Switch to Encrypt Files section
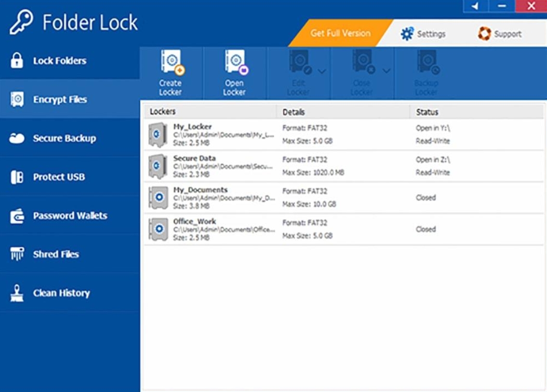 coord(70,99)
